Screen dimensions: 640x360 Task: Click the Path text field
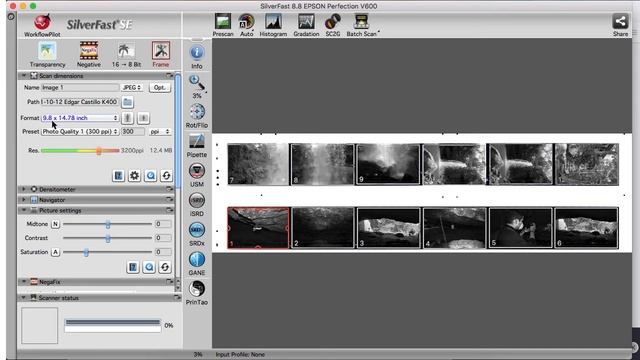[80, 102]
